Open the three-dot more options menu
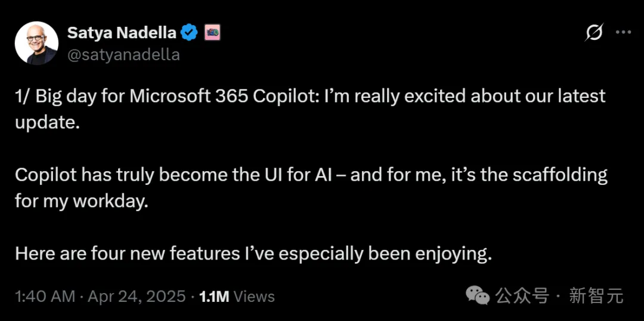The image size is (644, 321). [623, 33]
